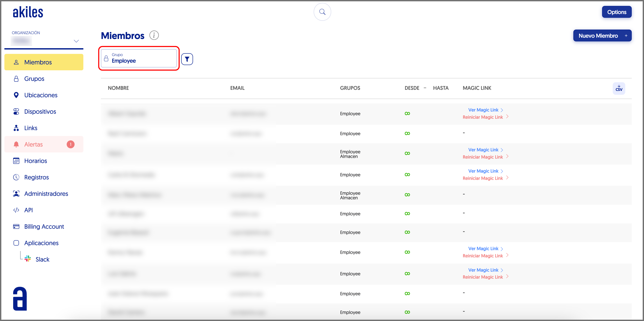Screen dimensions: 644x321
Task: Click the filter funnel icon
Action: [x=187, y=59]
